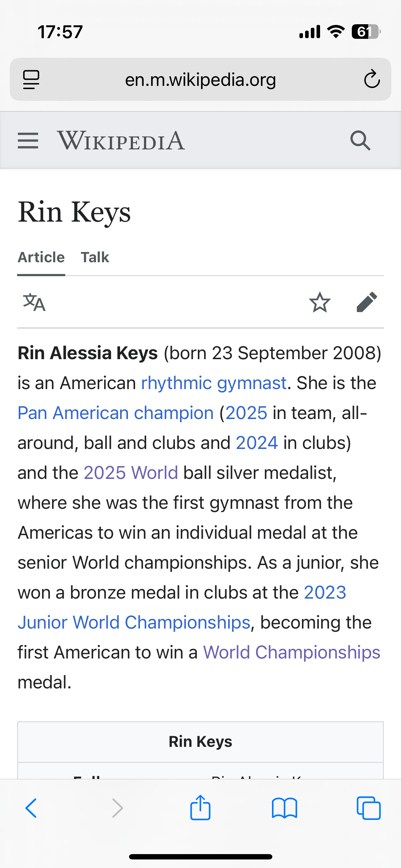Open Safari bookmarks book icon
This screenshot has height=868, width=401.
pyautogui.click(x=284, y=808)
